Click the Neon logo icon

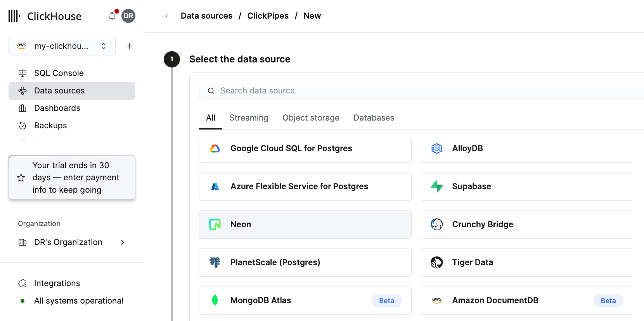pyautogui.click(x=215, y=224)
